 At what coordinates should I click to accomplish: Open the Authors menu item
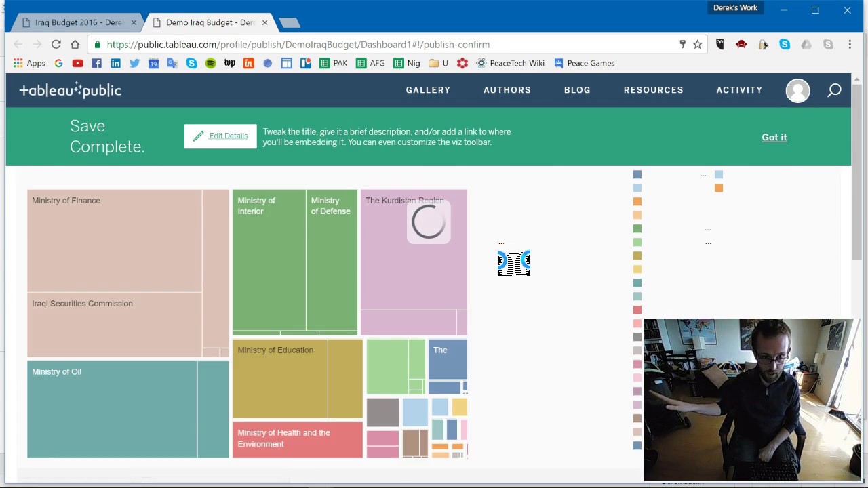(507, 90)
